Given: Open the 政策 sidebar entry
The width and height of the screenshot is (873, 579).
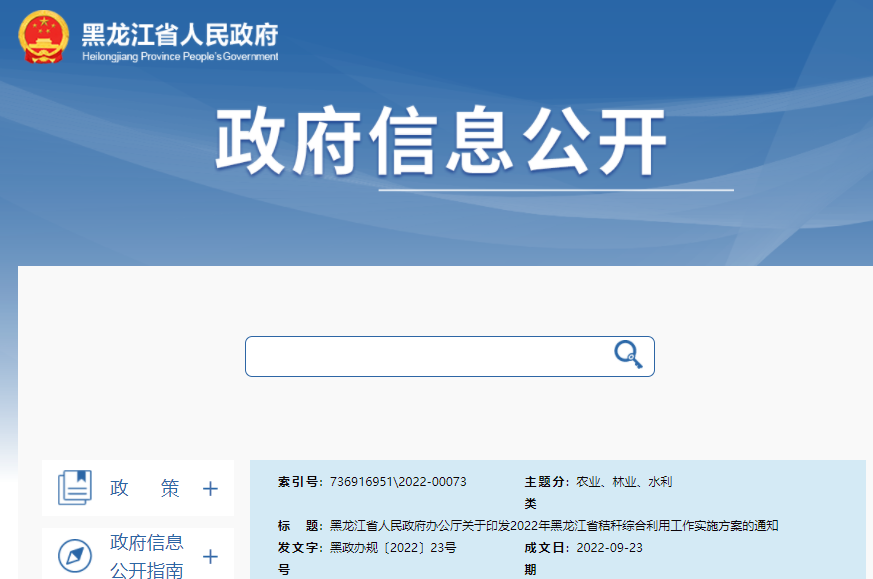Looking at the screenshot, I should (142, 488).
